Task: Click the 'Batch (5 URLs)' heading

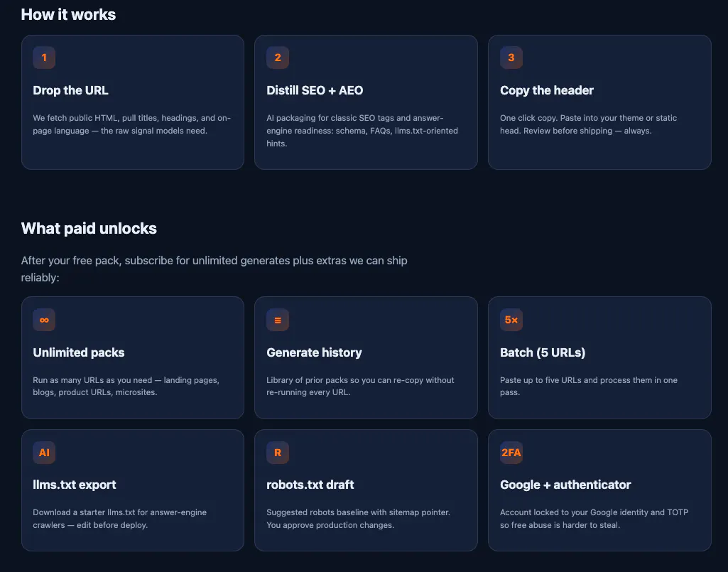Action: [543, 352]
